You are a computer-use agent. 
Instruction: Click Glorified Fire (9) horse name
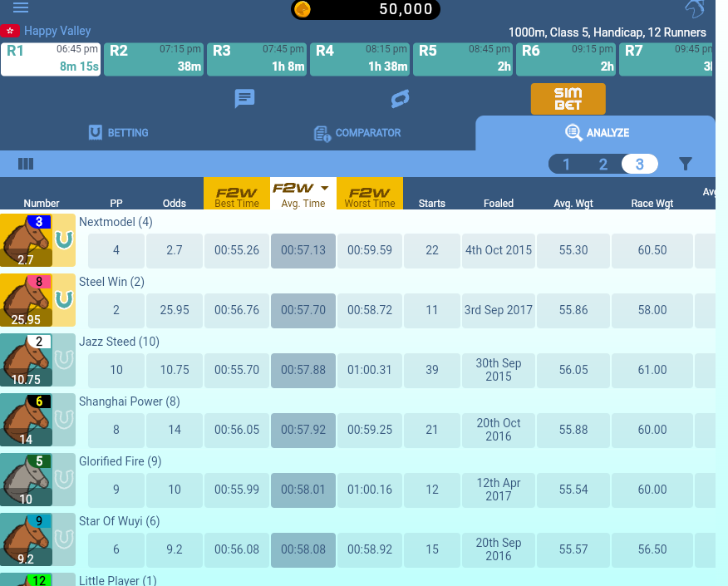pyautogui.click(x=121, y=461)
